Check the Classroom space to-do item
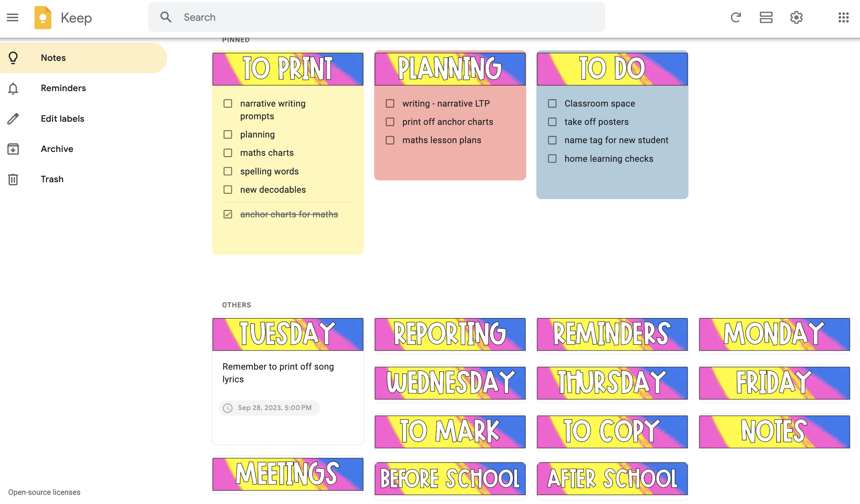860x504 pixels. point(552,103)
